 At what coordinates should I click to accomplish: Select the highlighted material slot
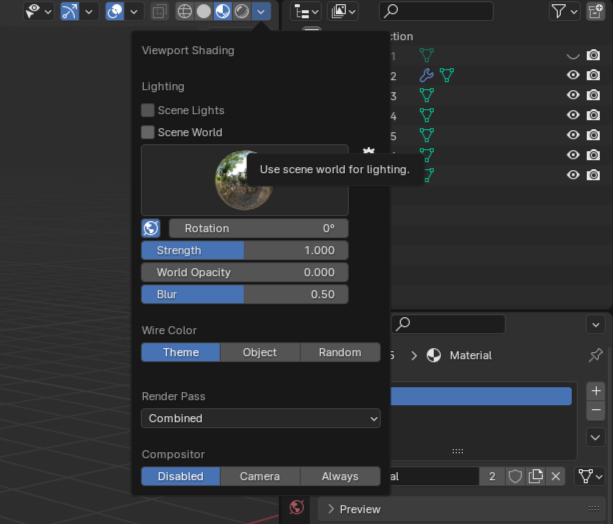pos(481,396)
